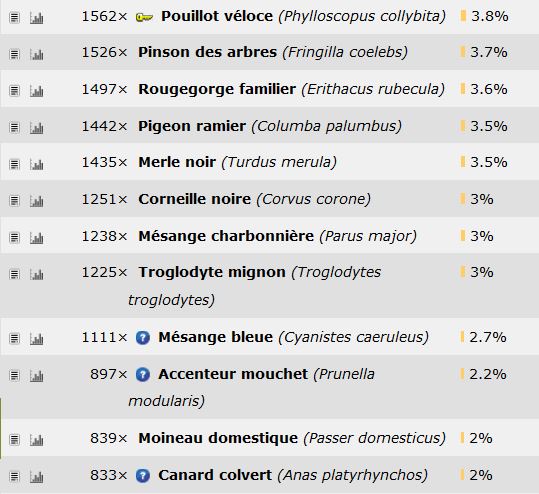Viewport: 539px width, 494px height.
Task: Open Pinson des arbres species link
Action: pyautogui.click(x=207, y=52)
